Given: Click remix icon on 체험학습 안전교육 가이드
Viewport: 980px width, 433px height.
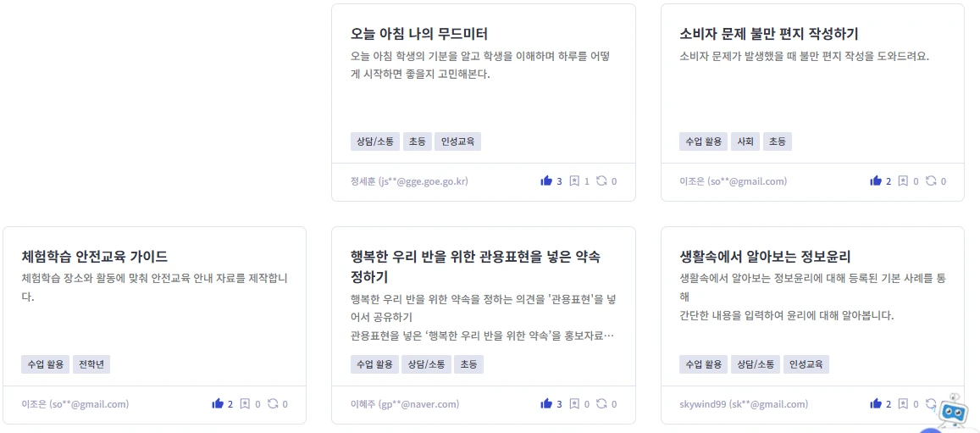Looking at the screenshot, I should click(273, 403).
